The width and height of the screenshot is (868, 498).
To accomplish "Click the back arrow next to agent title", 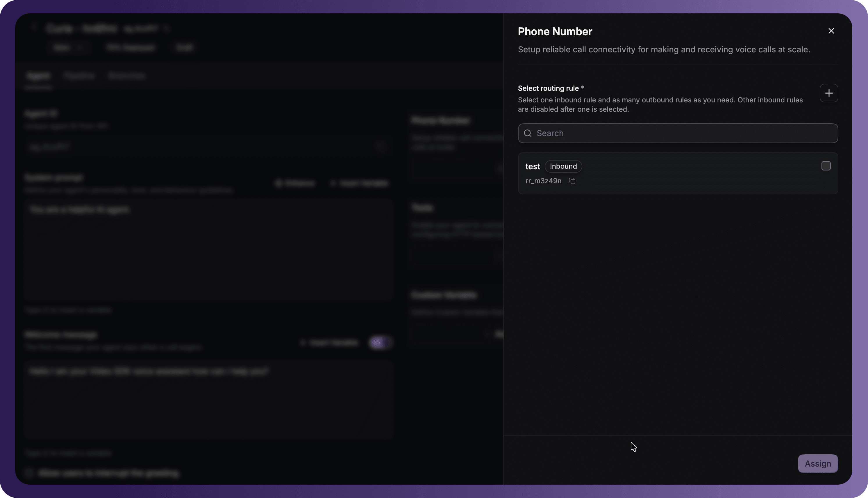I will [33, 28].
